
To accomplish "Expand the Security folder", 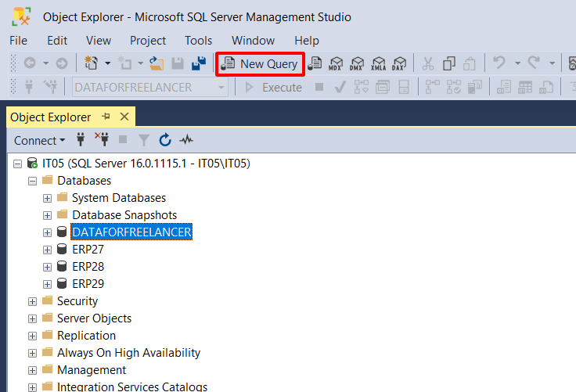I will click(x=32, y=301).
